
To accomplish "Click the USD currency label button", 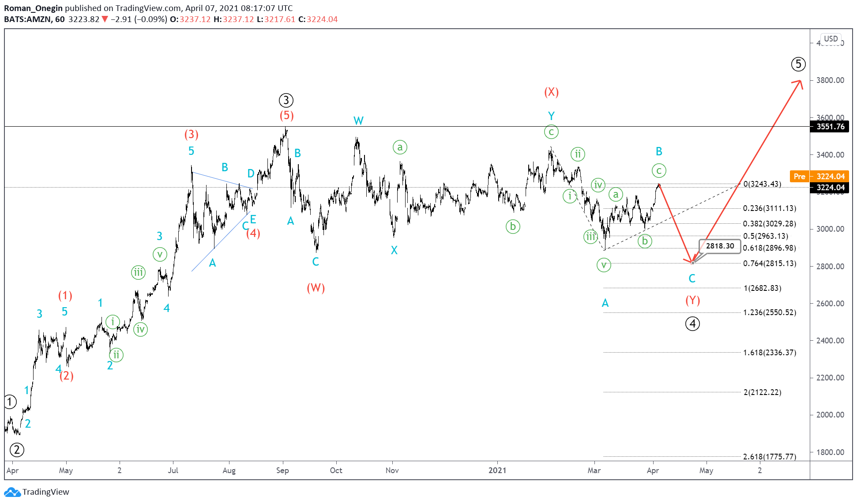I will point(831,38).
